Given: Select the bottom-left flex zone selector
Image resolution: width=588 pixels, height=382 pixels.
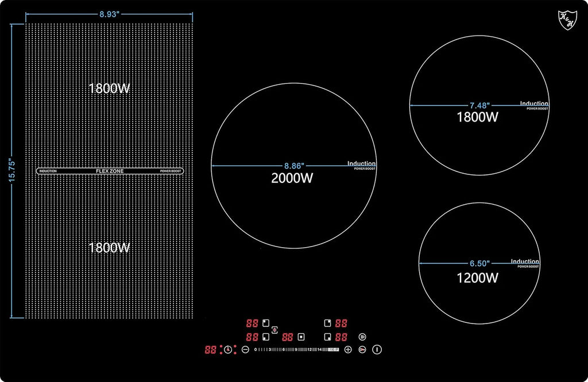Looking at the screenshot, I should point(266,337).
